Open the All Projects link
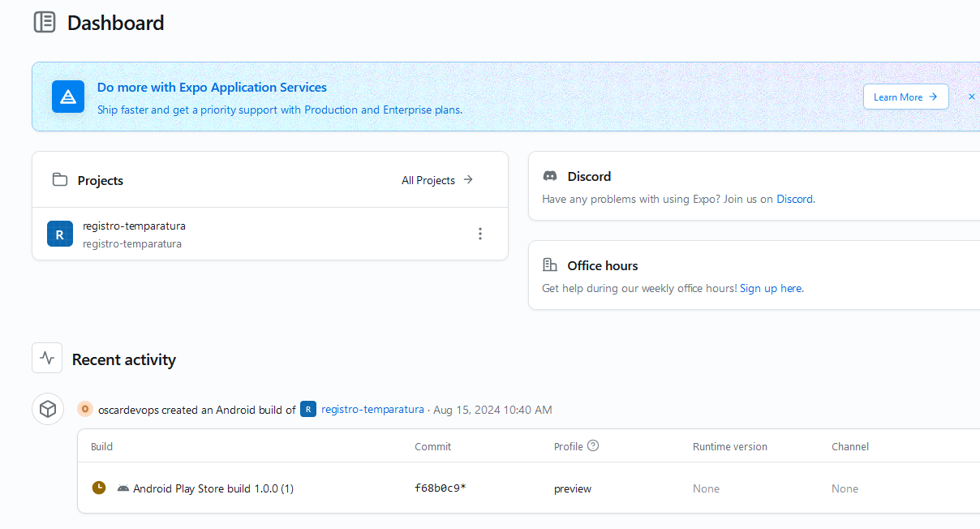 click(x=437, y=180)
